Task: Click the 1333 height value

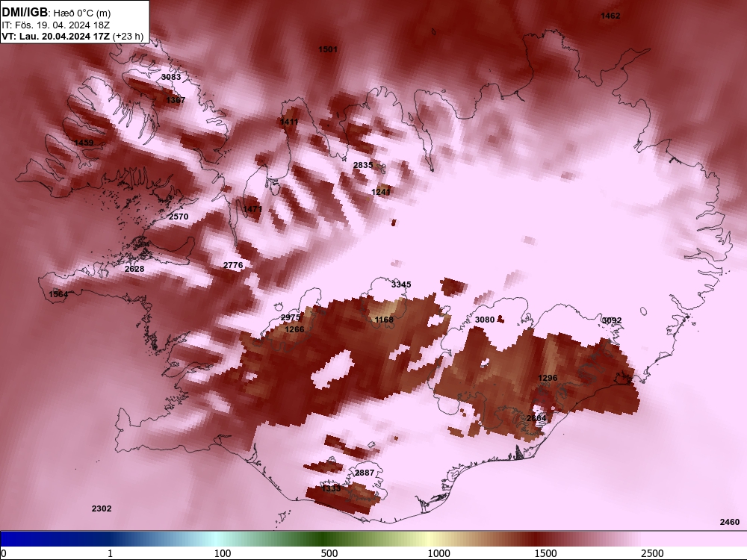Action: pyautogui.click(x=331, y=488)
